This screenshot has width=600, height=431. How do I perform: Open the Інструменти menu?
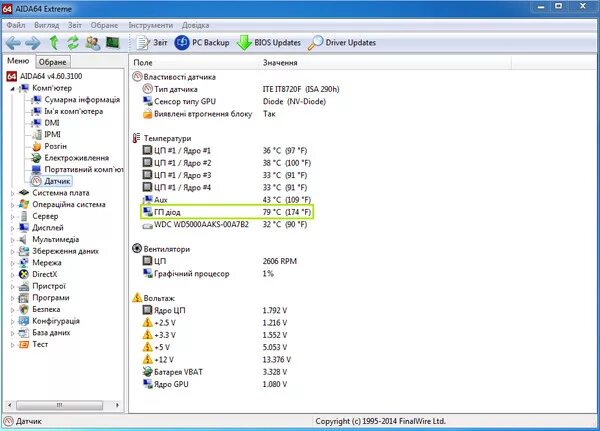click(150, 25)
